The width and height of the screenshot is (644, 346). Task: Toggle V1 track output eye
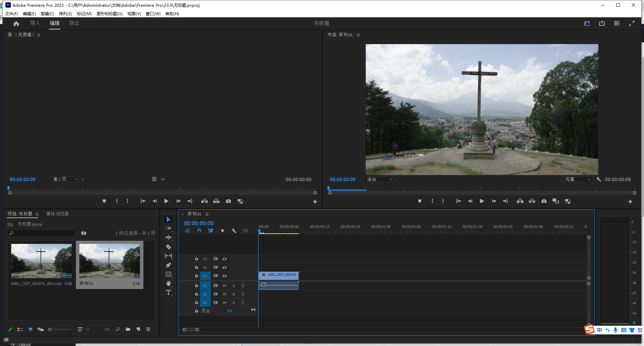(x=224, y=276)
